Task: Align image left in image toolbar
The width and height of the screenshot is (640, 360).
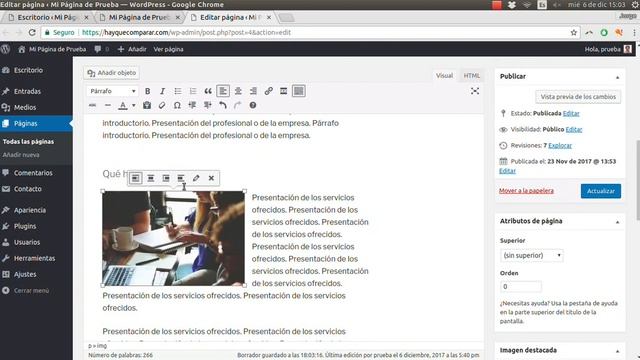Action: (136, 178)
